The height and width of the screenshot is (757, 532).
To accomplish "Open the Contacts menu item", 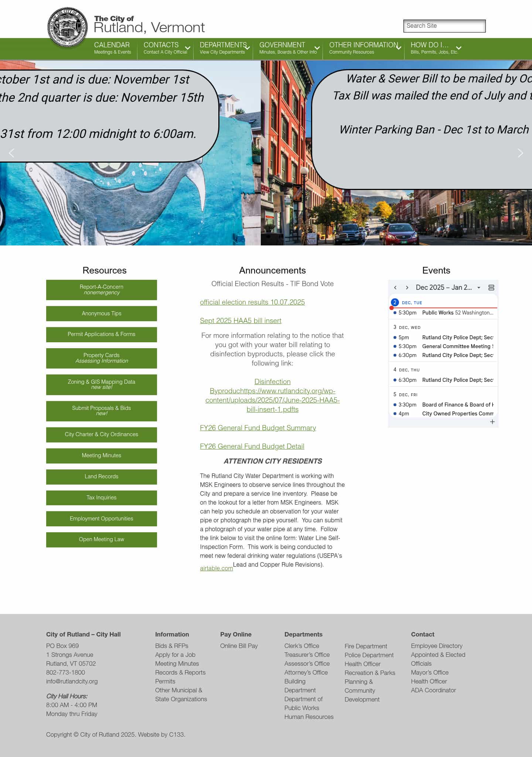I will click(x=165, y=48).
